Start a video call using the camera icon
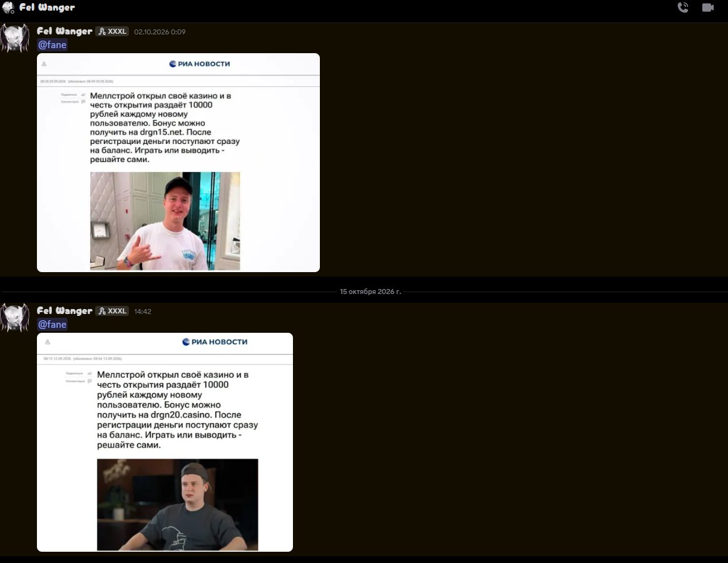The image size is (728, 563). pyautogui.click(x=708, y=8)
